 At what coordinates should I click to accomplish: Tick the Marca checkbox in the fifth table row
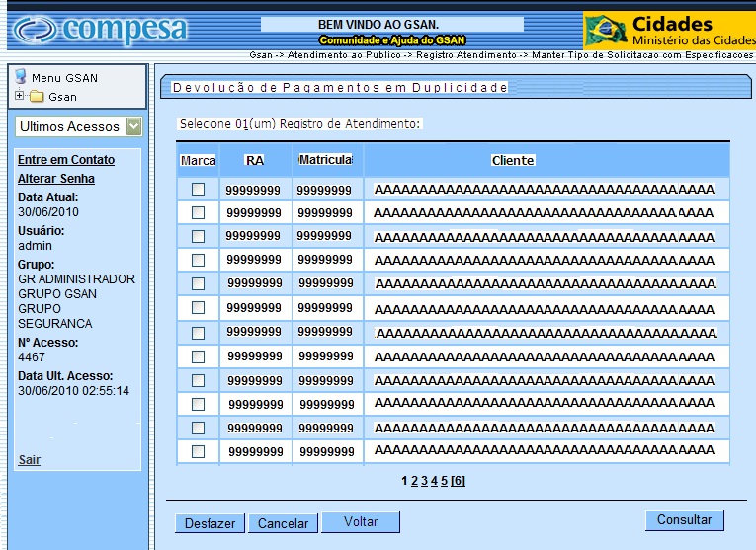199,283
